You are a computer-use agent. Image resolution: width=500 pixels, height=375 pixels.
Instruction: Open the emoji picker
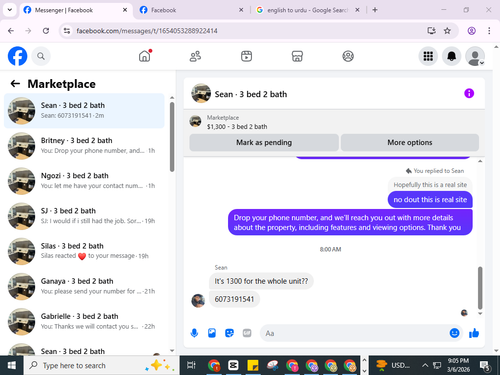(454, 333)
